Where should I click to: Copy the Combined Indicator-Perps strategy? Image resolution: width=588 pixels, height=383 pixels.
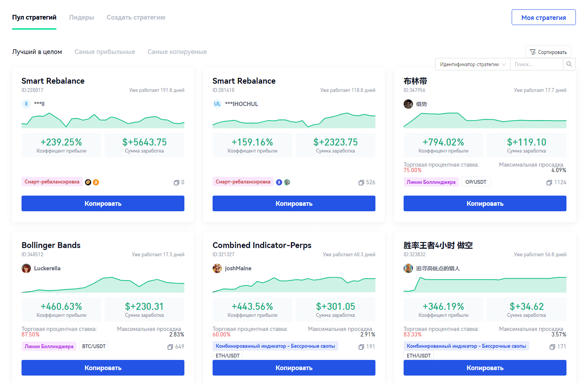[294, 368]
